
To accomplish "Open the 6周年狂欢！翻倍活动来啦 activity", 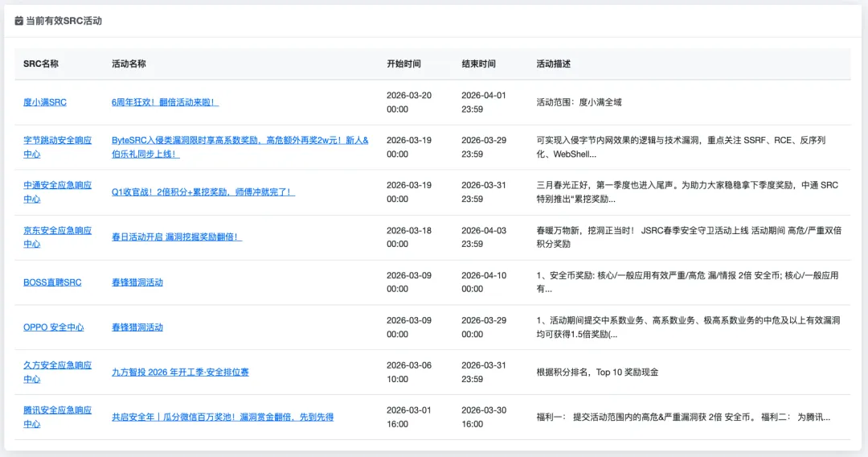I will 165,102.
